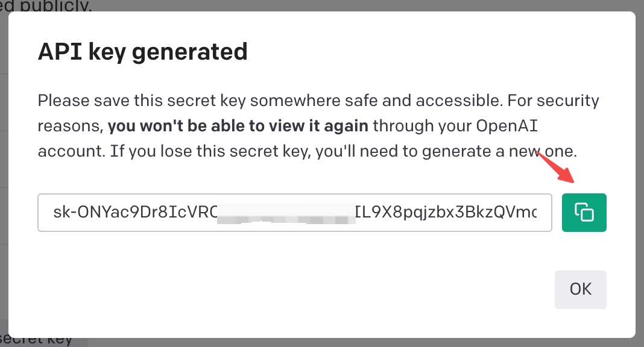This screenshot has height=347, width=644.
Task: Copy the API key with green copy icon
Action: point(584,213)
